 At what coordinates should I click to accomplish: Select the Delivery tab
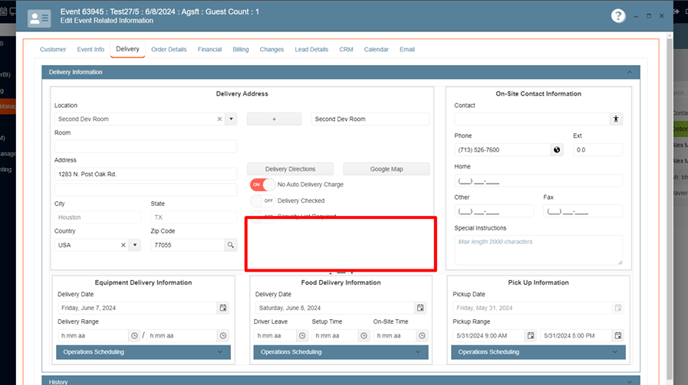pyautogui.click(x=127, y=49)
